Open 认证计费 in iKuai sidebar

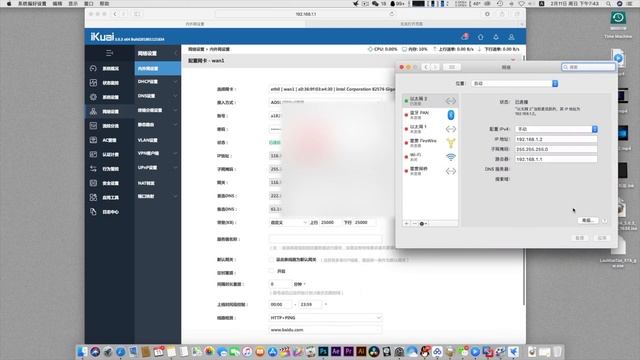[x=109, y=154]
